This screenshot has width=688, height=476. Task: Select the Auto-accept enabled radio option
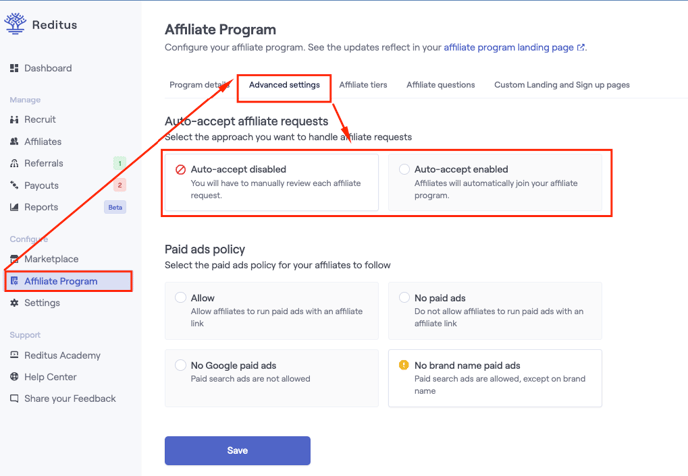(404, 169)
